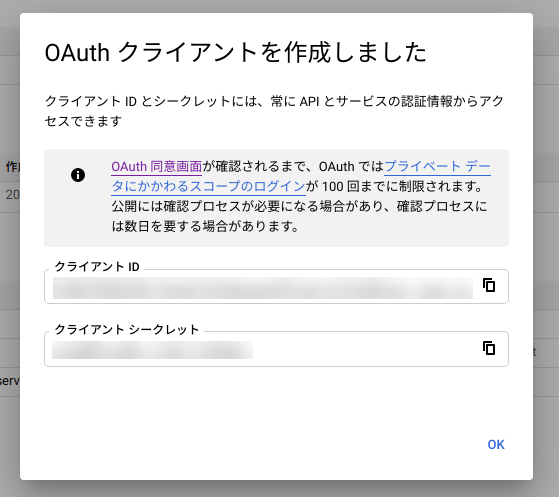This screenshot has height=497, width=559.
Task: Click the クライアント ID field label
Action: 97,266
